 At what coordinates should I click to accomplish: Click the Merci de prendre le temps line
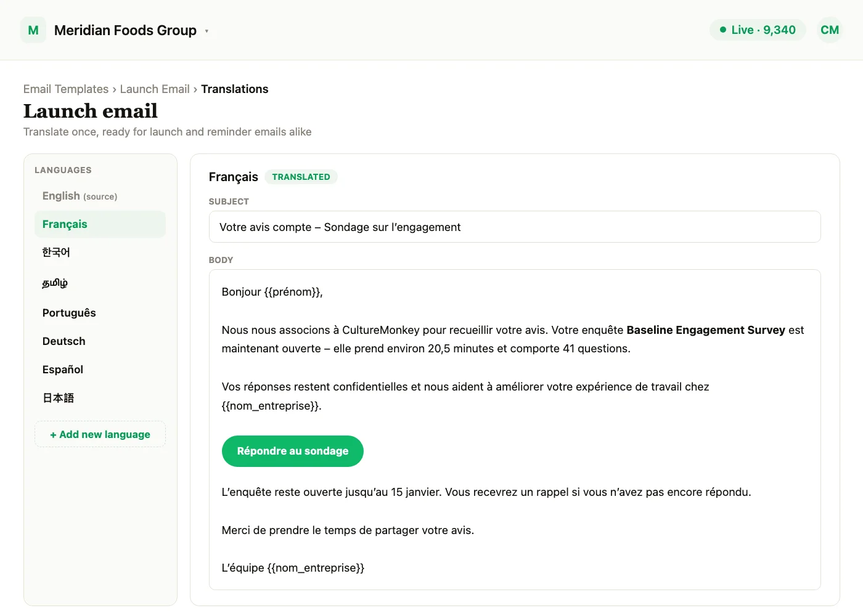click(348, 530)
